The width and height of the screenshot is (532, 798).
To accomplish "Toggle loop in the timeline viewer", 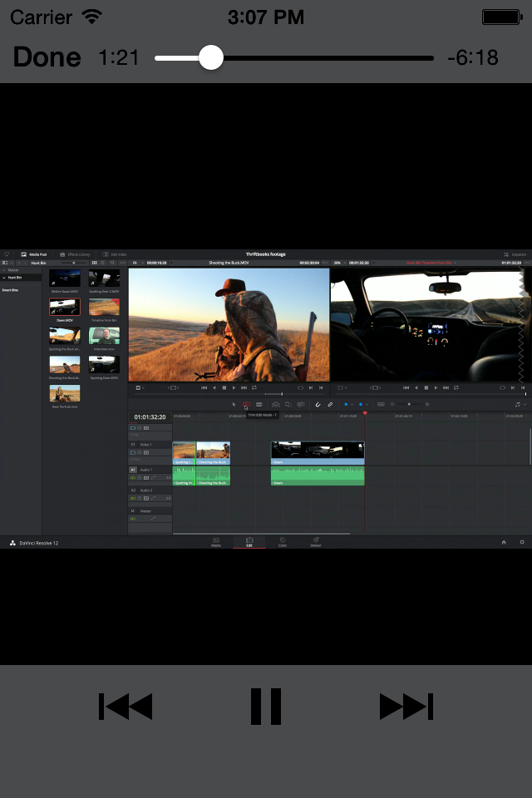I will click(456, 388).
